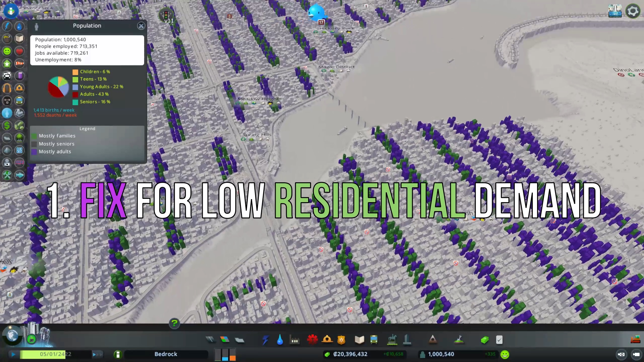Viewport: 644px width, 362px height.
Task: Open Healthcare build menu red cross
Action: coord(312,340)
